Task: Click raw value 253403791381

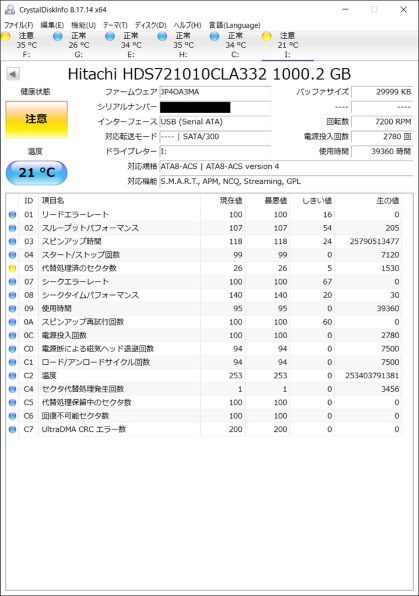Action: coord(372,376)
